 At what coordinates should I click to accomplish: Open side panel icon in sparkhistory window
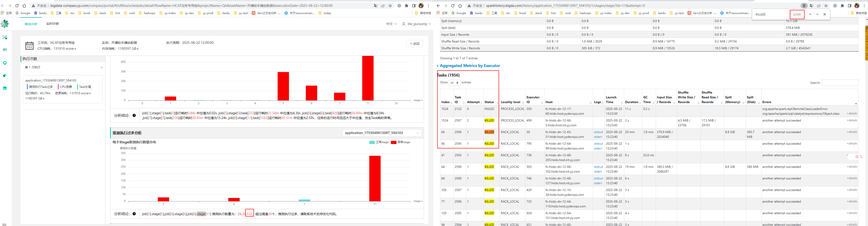pos(849,6)
